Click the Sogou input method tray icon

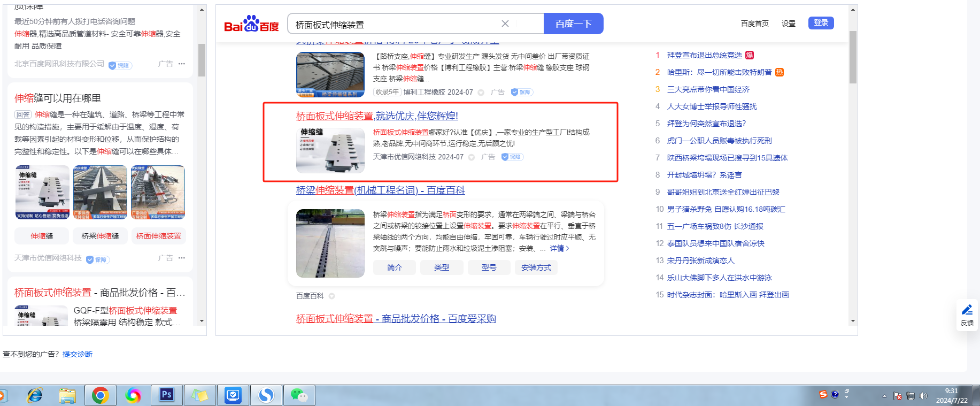[823, 394]
